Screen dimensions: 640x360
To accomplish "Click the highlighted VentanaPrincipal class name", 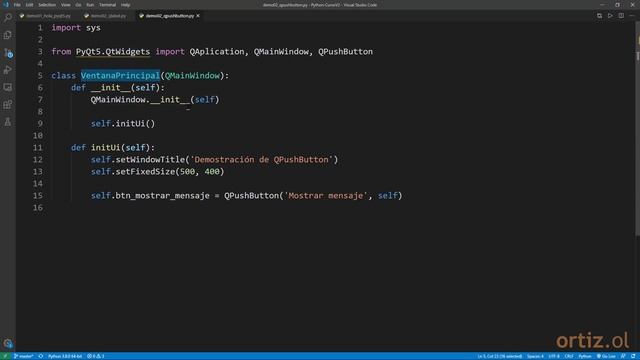I will click(120, 76).
